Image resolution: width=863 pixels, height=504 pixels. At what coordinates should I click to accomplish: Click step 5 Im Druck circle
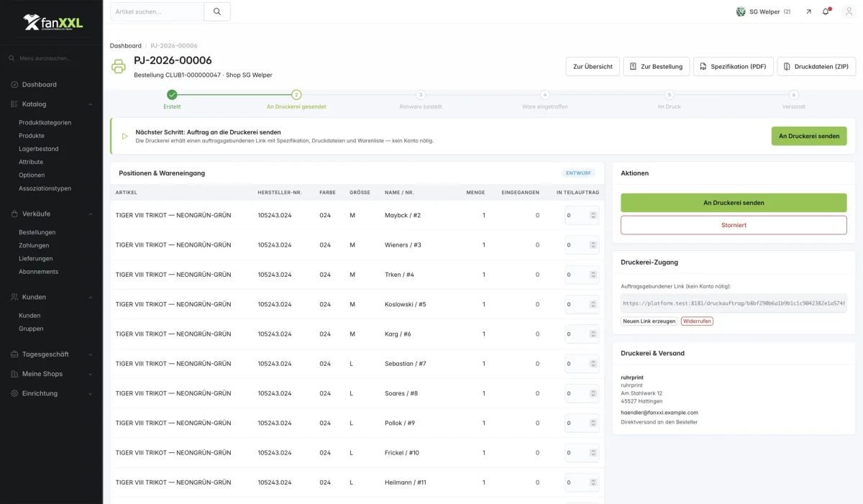[x=670, y=94]
